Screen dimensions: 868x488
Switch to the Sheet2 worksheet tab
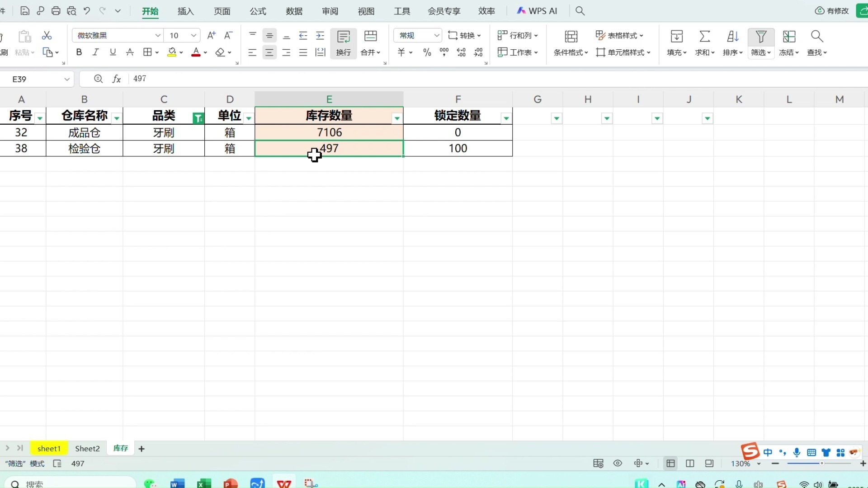[x=87, y=448]
